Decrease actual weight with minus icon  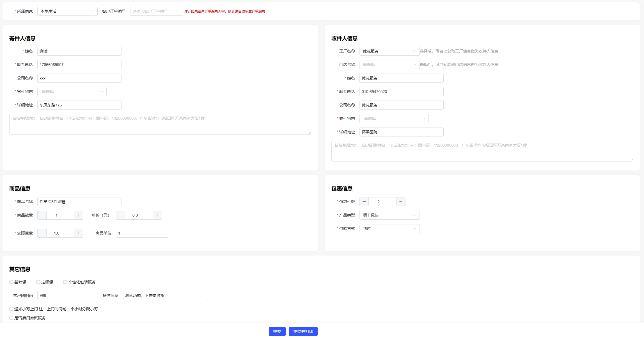click(42, 233)
